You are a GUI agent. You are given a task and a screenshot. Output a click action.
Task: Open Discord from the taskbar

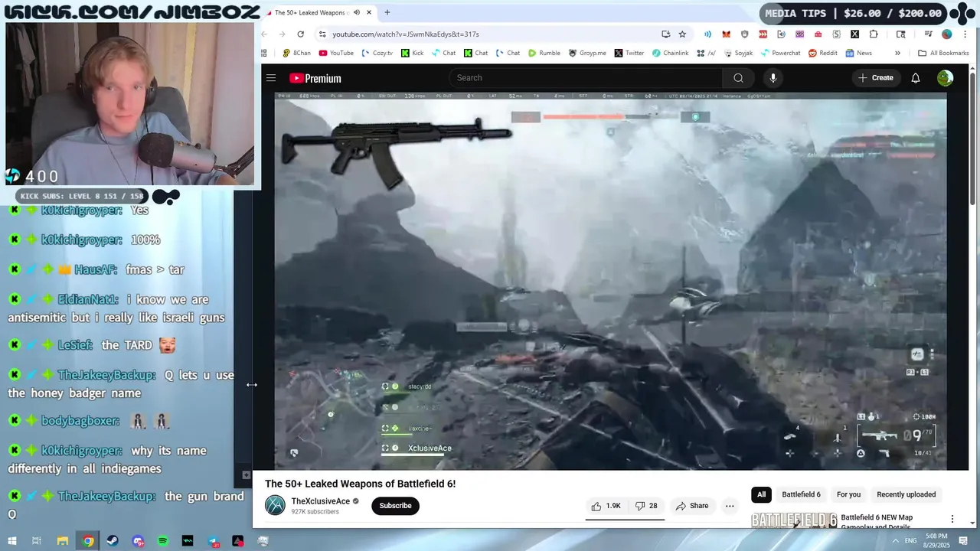[139, 541]
